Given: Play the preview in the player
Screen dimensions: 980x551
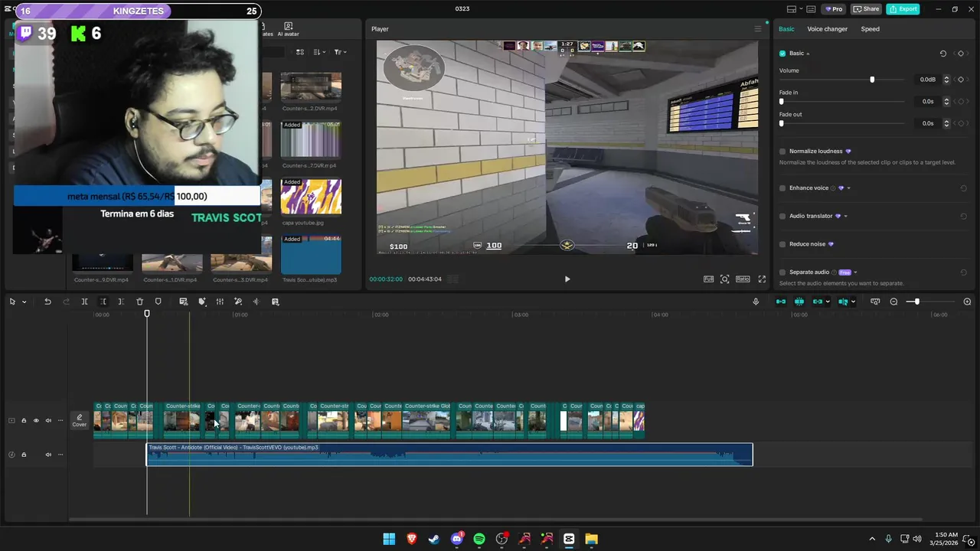Looking at the screenshot, I should [x=567, y=279].
